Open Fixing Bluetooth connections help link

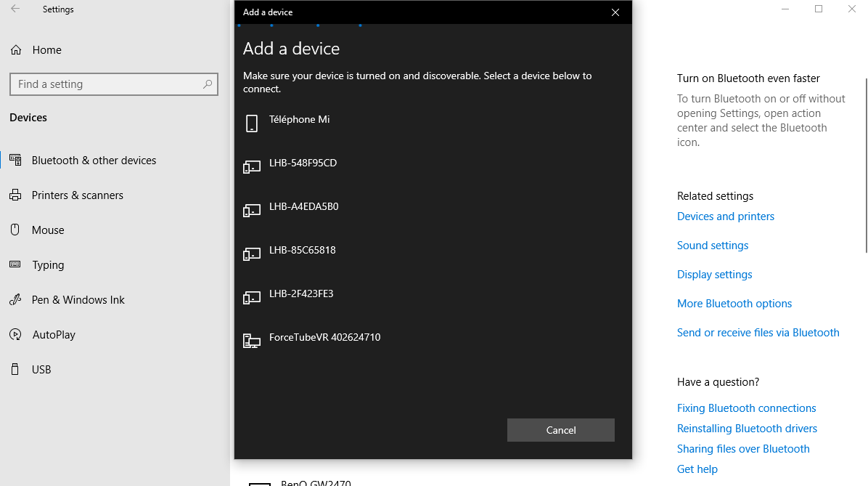pos(746,408)
